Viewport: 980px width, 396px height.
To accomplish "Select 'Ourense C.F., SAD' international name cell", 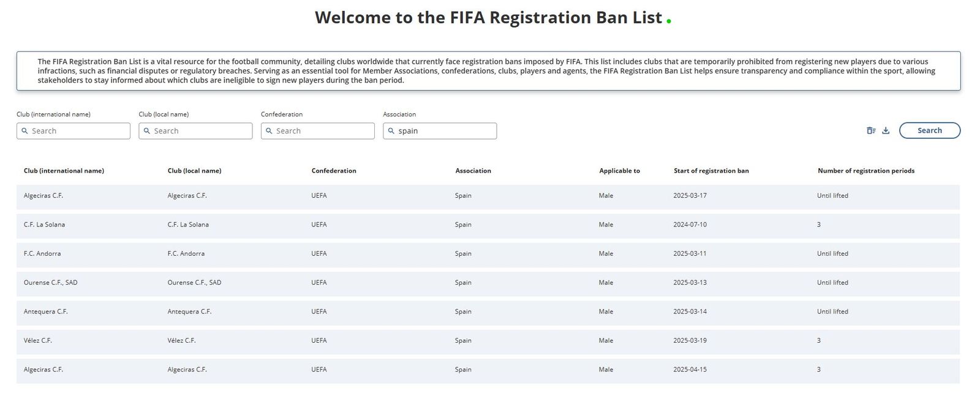I will coord(51,283).
